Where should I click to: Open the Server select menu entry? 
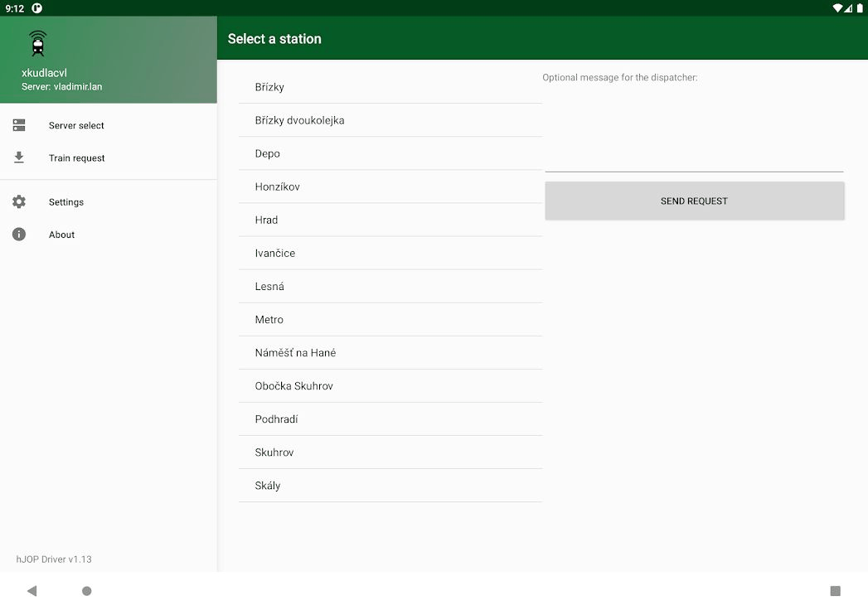pos(76,125)
